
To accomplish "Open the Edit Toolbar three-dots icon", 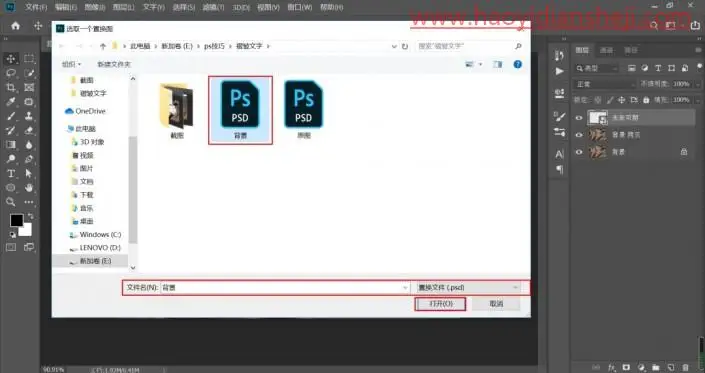I will coord(29,202).
